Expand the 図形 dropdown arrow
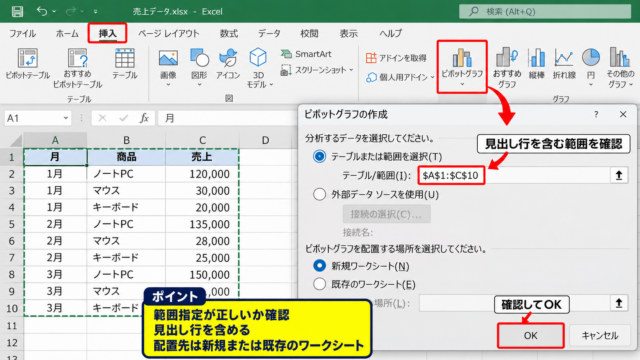640x360 pixels. point(199,85)
